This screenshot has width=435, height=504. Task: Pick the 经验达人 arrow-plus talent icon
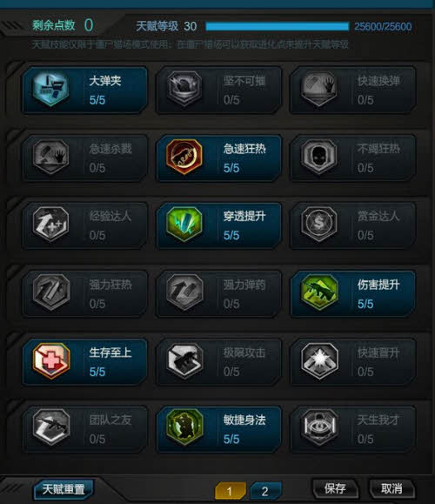(50, 225)
